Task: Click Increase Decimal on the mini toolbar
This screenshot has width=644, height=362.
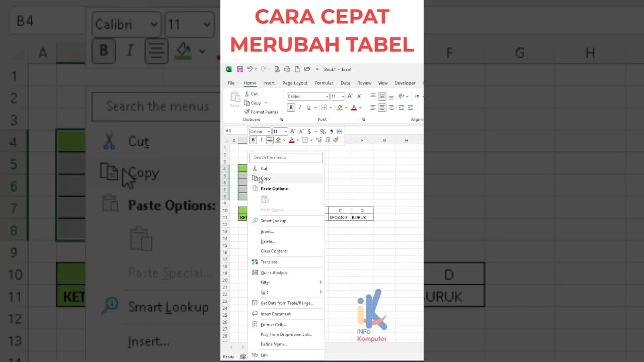Action: click(319, 140)
